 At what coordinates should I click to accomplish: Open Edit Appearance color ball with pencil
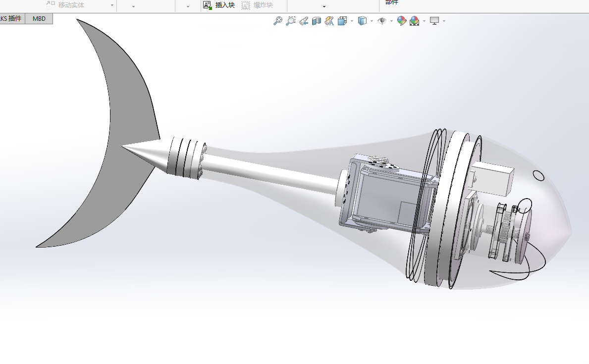(x=402, y=21)
